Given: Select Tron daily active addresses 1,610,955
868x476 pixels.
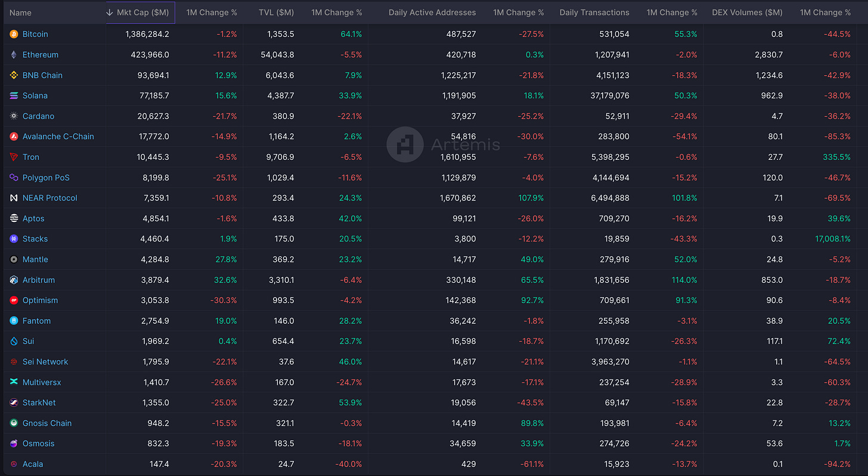Looking at the screenshot, I should point(457,157).
